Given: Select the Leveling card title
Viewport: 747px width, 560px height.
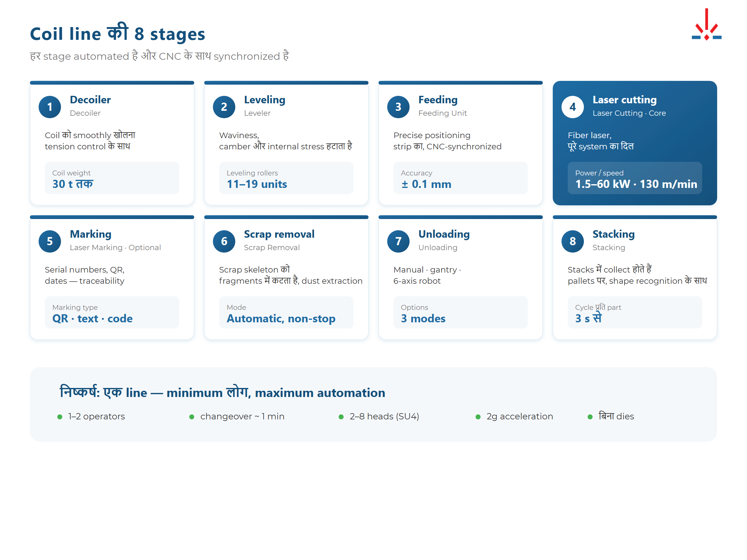Looking at the screenshot, I should (265, 100).
